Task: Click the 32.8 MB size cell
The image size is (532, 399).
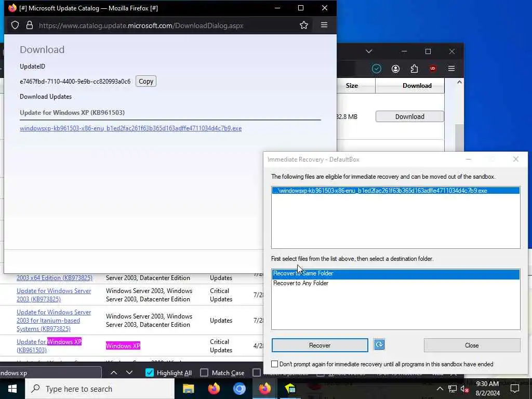Action: (x=347, y=116)
